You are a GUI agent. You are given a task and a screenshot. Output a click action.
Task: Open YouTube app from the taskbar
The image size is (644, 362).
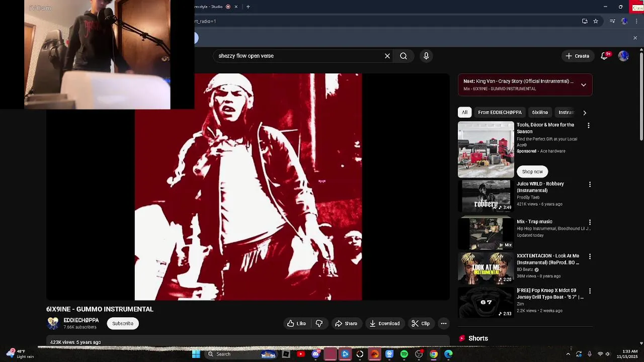(301, 354)
